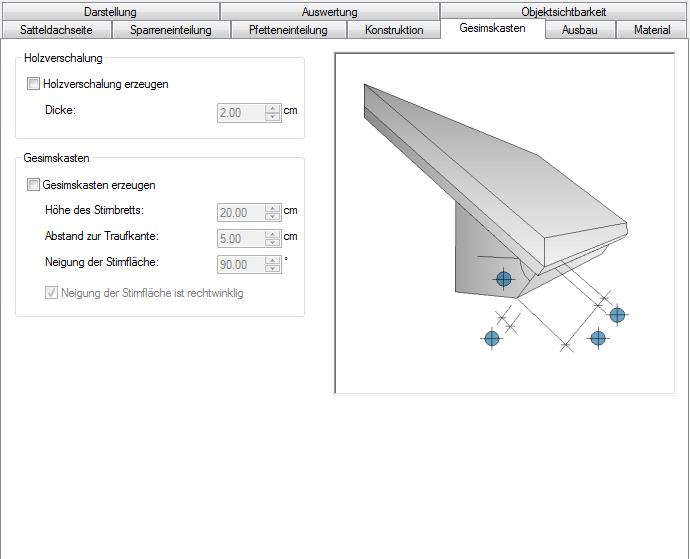
Task: Increase Höhe des Stirnbretts value
Action: tap(273, 208)
